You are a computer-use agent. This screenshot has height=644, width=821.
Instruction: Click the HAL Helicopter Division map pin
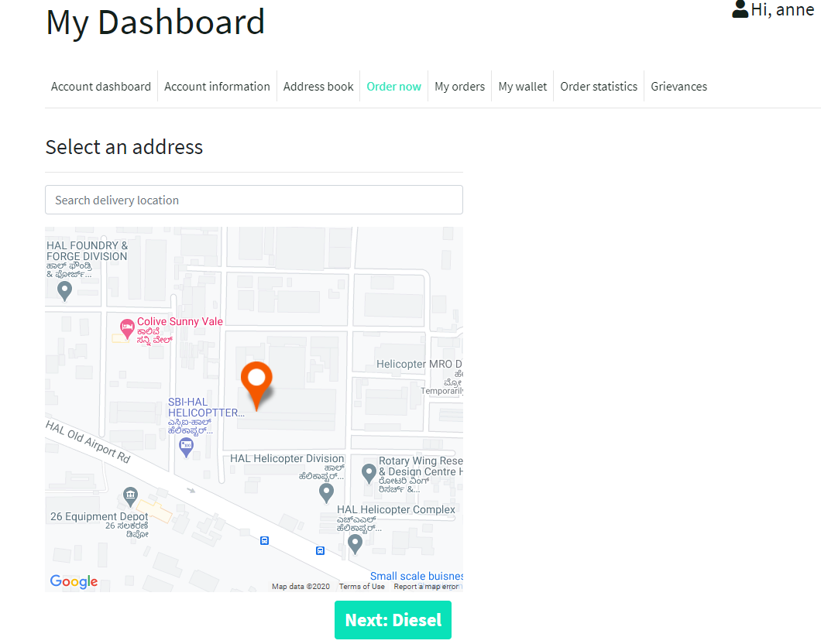326,493
